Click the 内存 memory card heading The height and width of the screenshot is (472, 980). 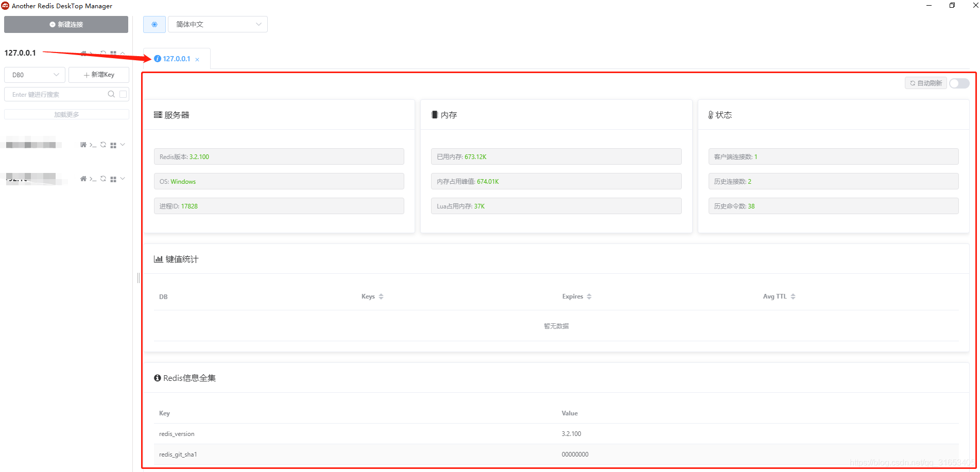444,115
